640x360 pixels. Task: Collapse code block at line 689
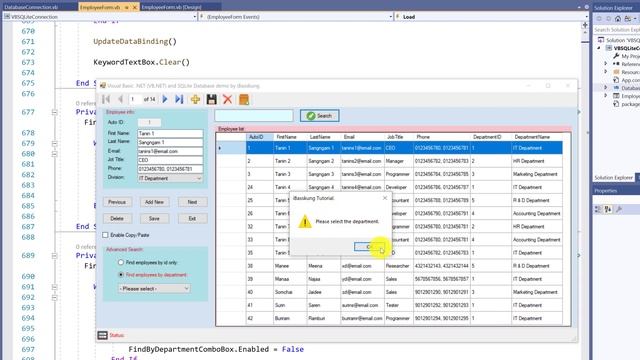(x=54, y=256)
